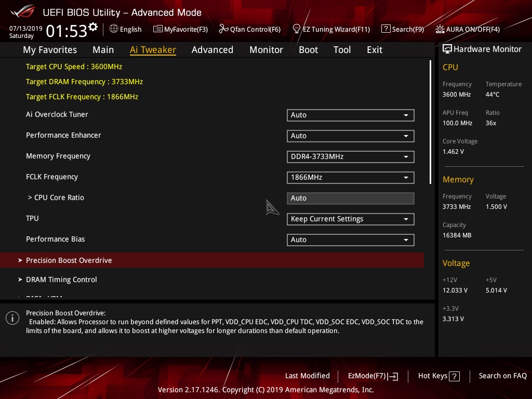Open TPU Keep Current Settings dropdown

[x=351, y=219]
